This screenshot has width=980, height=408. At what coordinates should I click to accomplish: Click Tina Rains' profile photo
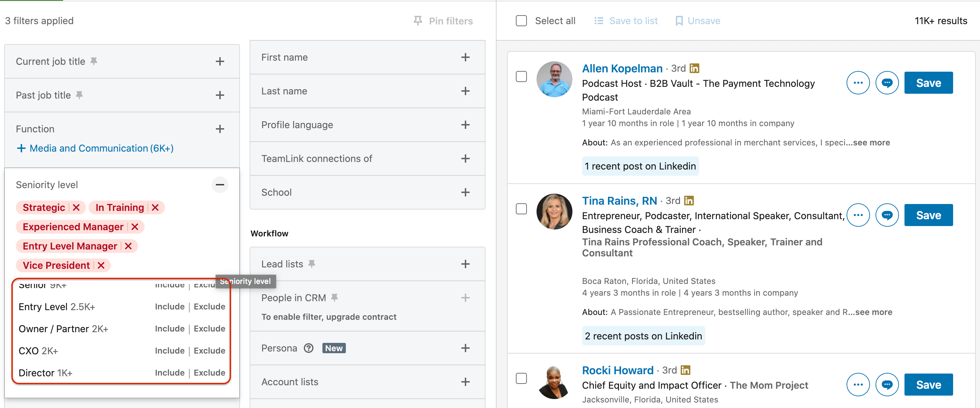(x=554, y=212)
